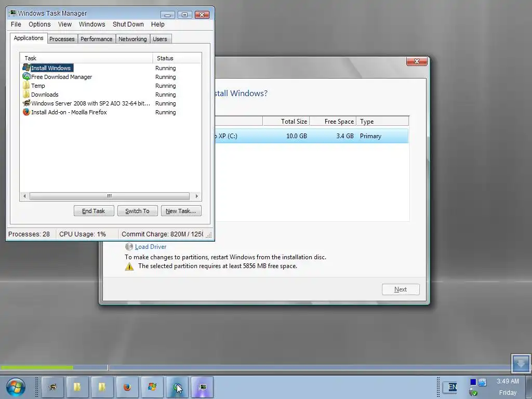The image size is (532, 399).
Task: Click the bug-icon taskbar button
Action: pyautogui.click(x=52, y=387)
